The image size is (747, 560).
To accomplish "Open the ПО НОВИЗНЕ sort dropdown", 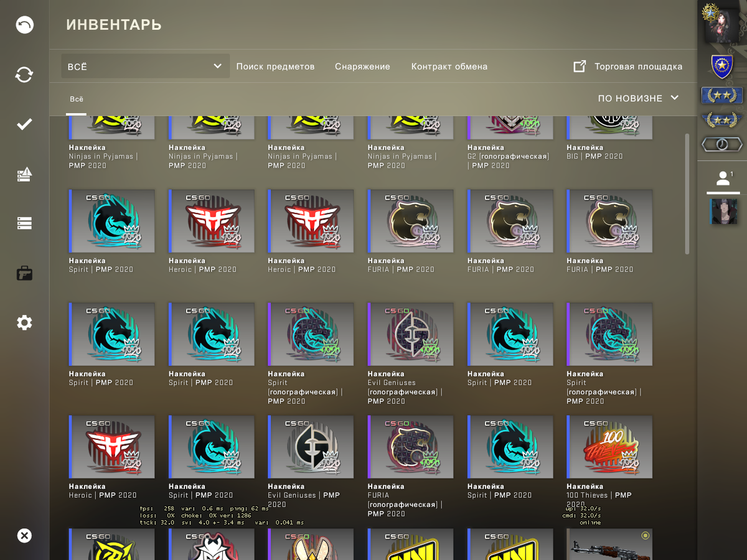I will click(638, 98).
